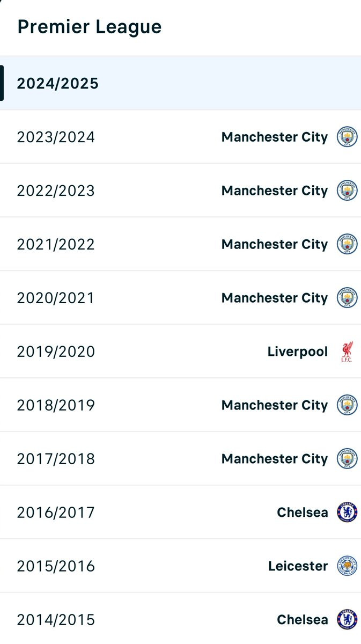Tap Chelsea crest in 2016/2017 row
This screenshot has height=644, width=361.
click(x=347, y=513)
